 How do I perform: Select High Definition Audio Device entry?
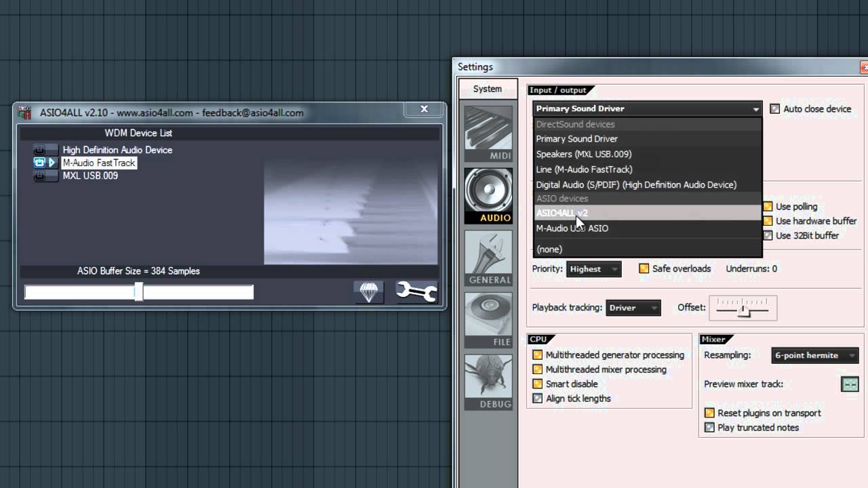(117, 150)
